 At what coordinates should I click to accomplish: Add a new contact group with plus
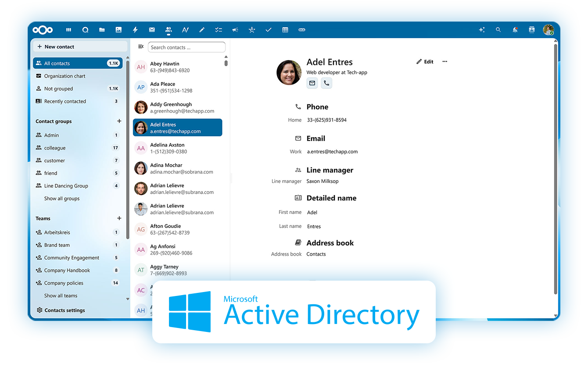[119, 121]
